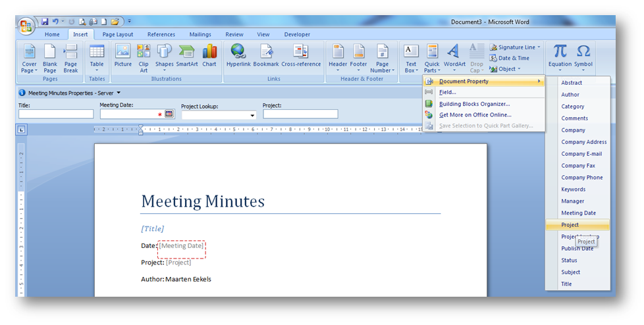Click the [Project] placeholder in document
The width and height of the screenshot is (644, 325).
click(178, 262)
